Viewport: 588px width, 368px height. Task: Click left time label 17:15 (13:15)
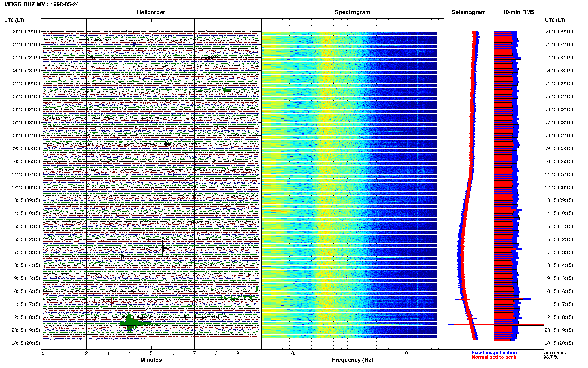(x=26, y=252)
